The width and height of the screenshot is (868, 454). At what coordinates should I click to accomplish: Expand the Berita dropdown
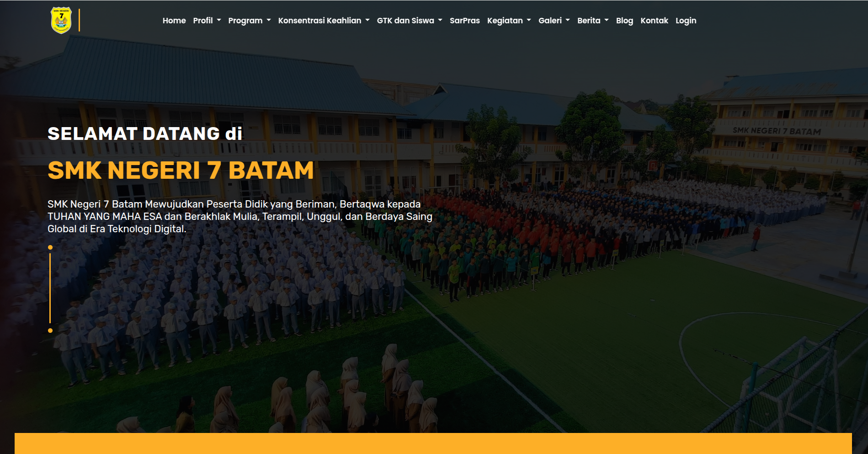(593, 21)
